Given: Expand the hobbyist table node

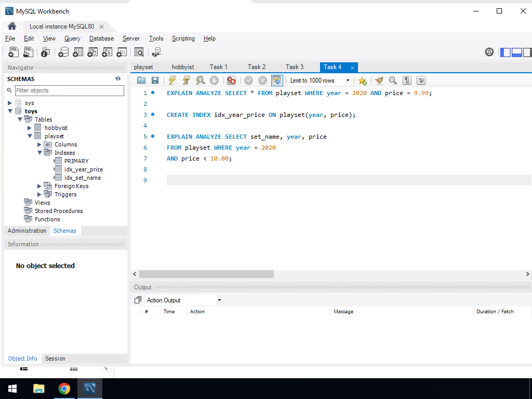Looking at the screenshot, I should click(x=30, y=128).
